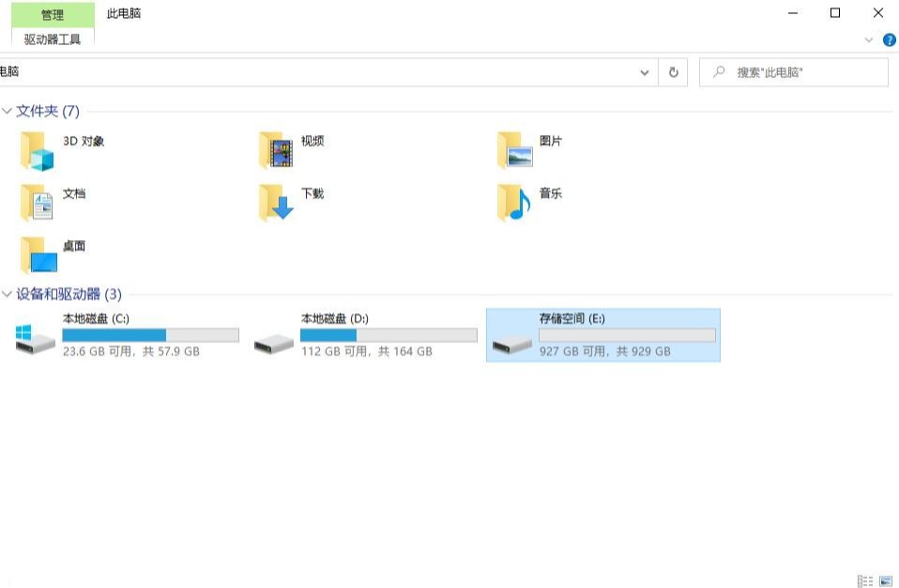Viewport: 899px width, 588px height.
Task: Switch to details view layout
Action: [x=865, y=581]
